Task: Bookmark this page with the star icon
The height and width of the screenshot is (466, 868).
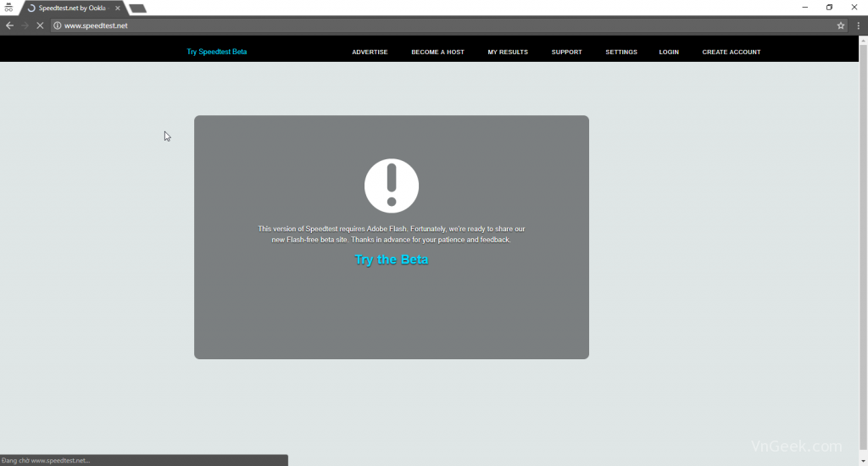Action: (840, 25)
